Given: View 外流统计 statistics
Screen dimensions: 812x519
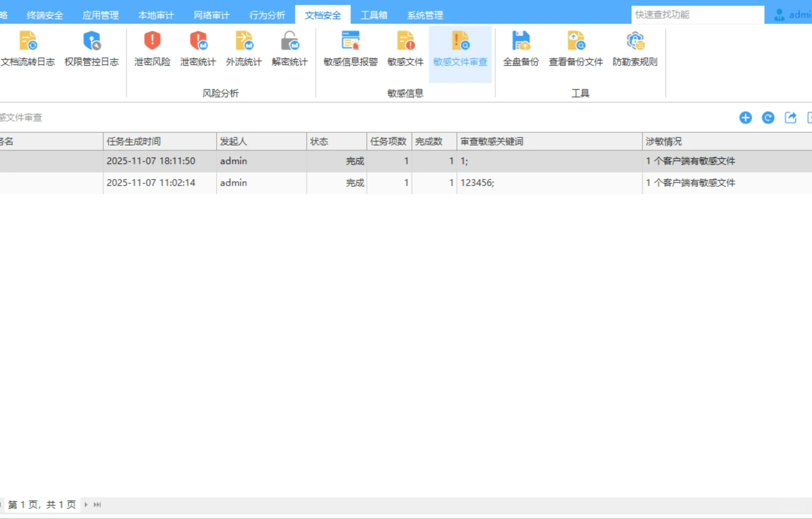Looking at the screenshot, I should (244, 48).
